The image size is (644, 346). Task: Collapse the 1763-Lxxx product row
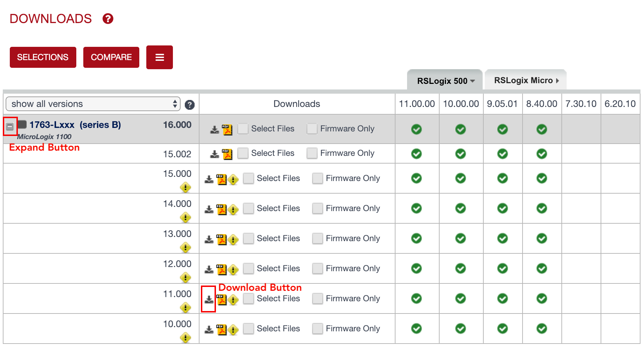9,126
